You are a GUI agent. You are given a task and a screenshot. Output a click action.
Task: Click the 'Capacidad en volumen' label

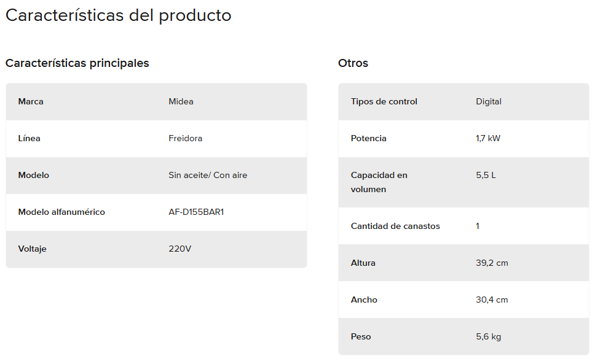coord(379,182)
